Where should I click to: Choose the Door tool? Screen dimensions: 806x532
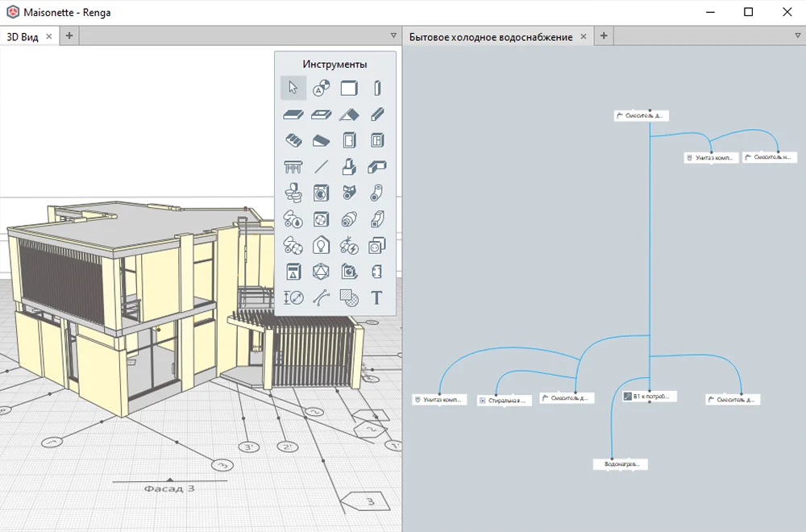click(x=349, y=140)
